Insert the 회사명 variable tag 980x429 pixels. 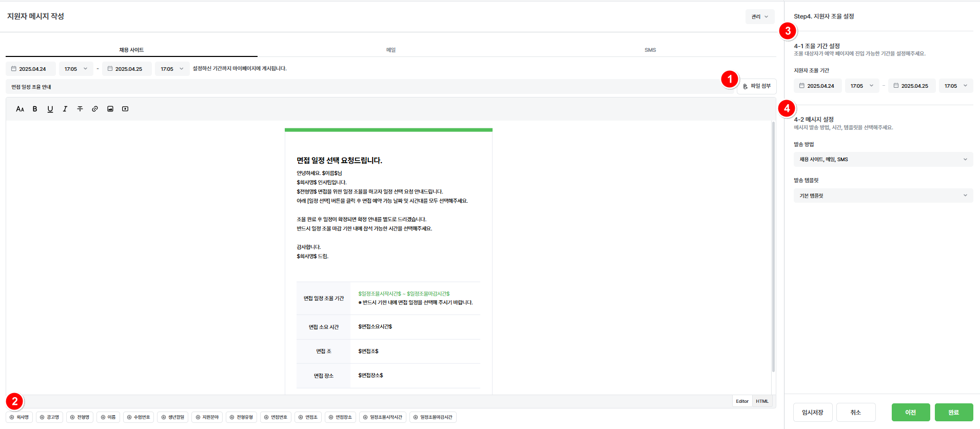(x=19, y=417)
